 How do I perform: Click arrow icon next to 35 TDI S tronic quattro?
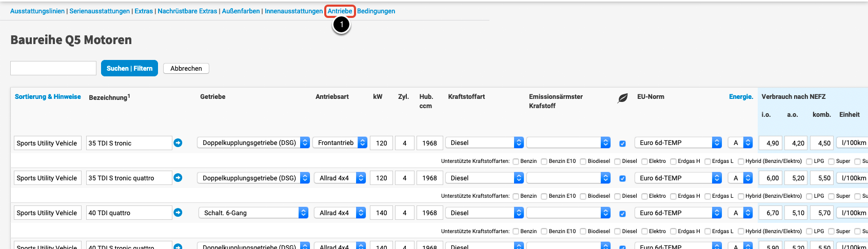[178, 178]
